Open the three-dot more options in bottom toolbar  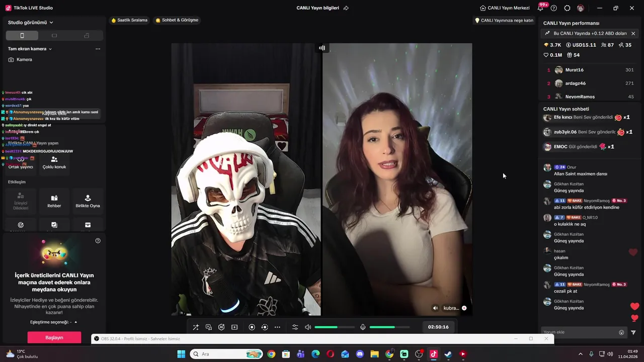pyautogui.click(x=277, y=327)
